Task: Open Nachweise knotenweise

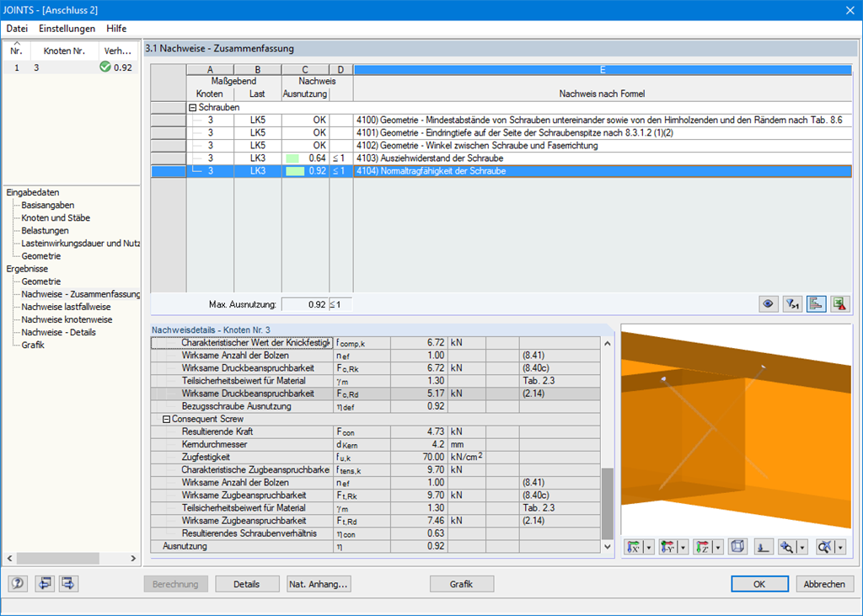Action: [x=67, y=319]
